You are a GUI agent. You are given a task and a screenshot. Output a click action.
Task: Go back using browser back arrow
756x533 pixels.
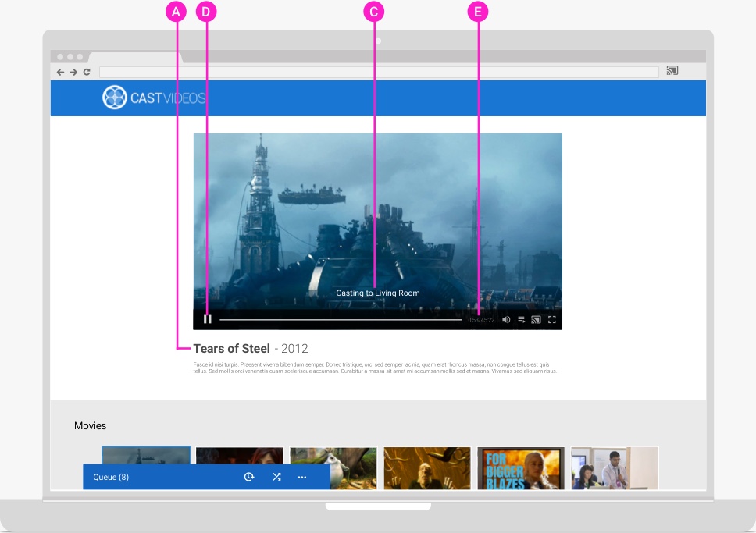(60, 72)
